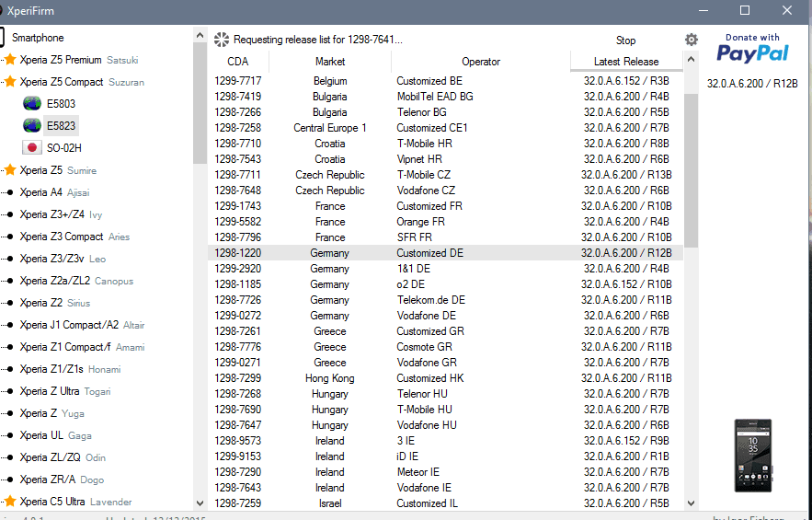Expand Xperia Z5 Premium Satsuki
This screenshot has width=812, height=520.
click(79, 60)
